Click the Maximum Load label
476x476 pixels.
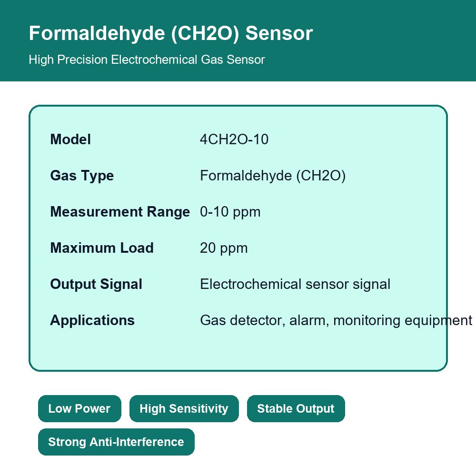102,248
